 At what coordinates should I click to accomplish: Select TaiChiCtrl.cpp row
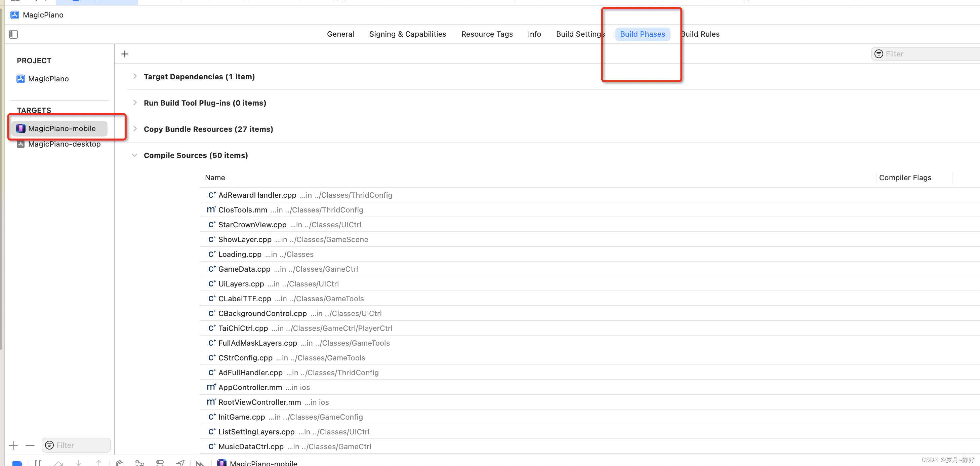tap(590, 328)
